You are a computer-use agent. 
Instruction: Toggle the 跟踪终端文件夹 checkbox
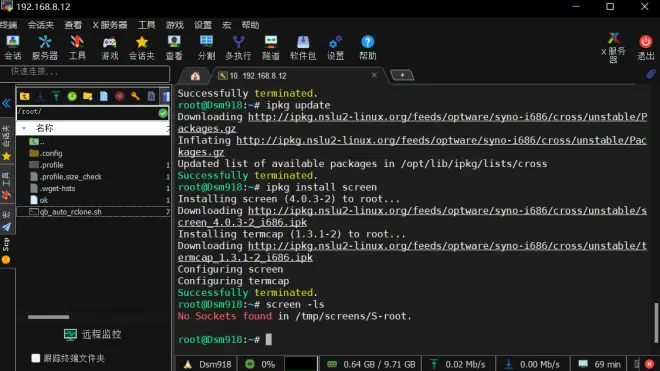[x=36, y=358]
